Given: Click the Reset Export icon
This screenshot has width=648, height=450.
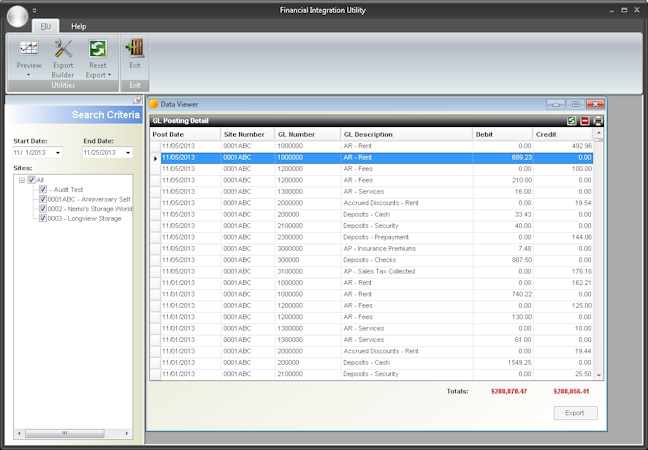Looking at the screenshot, I should pyautogui.click(x=98, y=49).
